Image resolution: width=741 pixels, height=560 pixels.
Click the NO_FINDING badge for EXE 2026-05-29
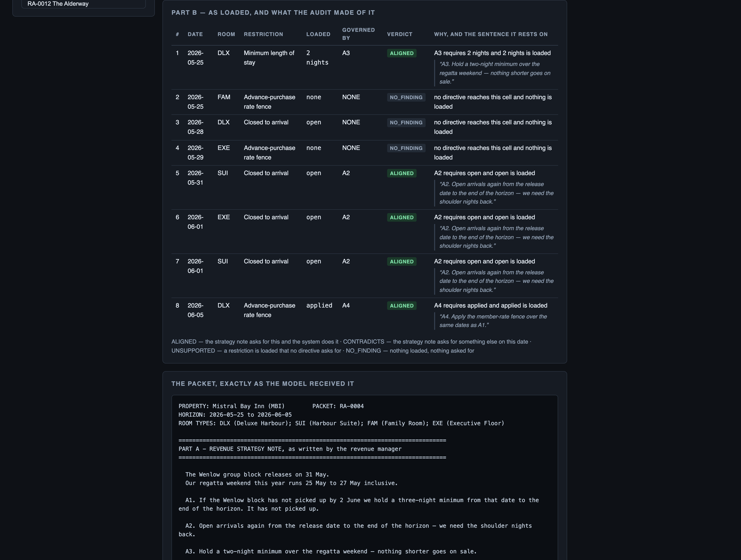point(406,148)
